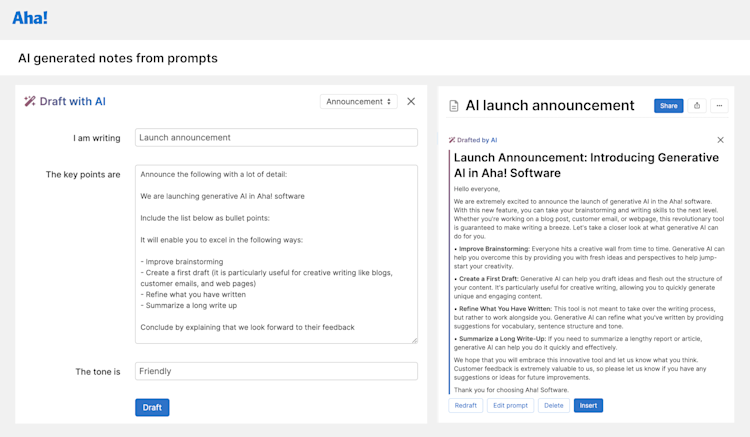Click the Redraft button
This screenshot has height=437, width=750.
tap(465, 405)
